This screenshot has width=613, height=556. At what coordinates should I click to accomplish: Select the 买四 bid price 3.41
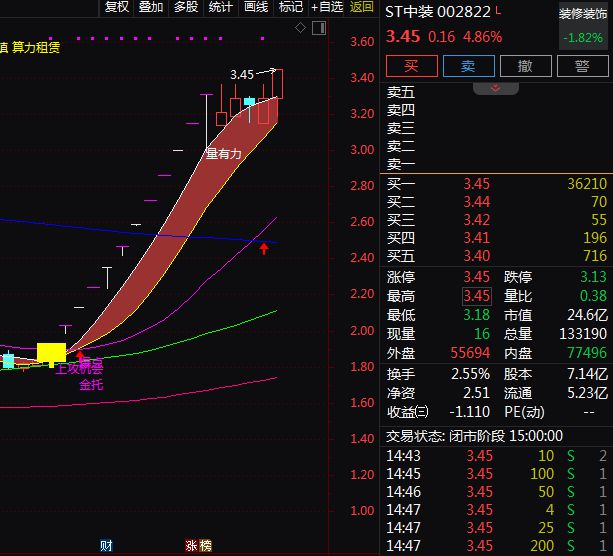click(x=477, y=238)
